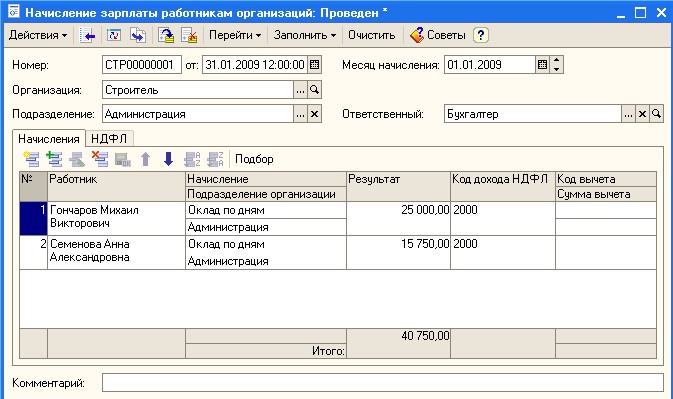This screenshot has width=673, height=399.
Task: Click the Месяц начисления field 01.01.2009
Action: [489, 65]
